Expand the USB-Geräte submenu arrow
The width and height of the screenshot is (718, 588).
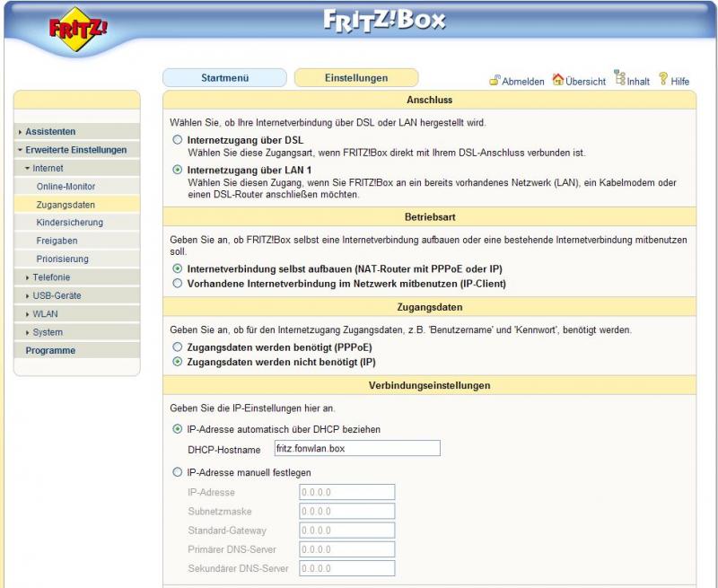(x=28, y=296)
